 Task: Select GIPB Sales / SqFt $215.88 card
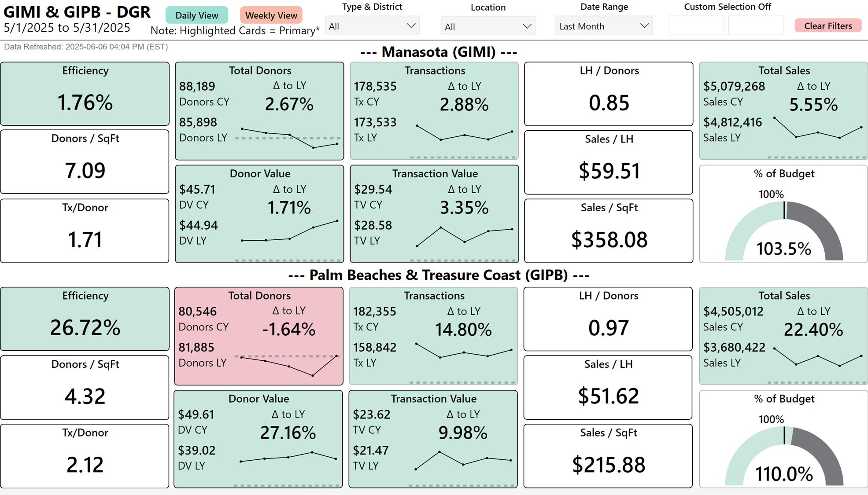click(x=608, y=456)
